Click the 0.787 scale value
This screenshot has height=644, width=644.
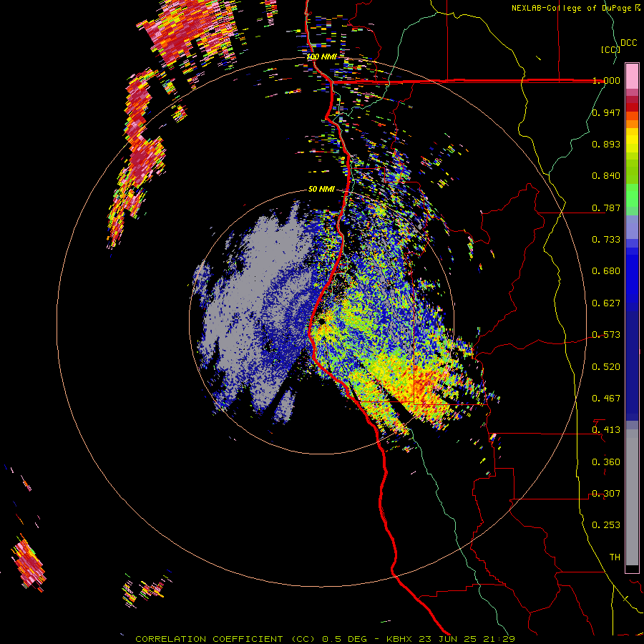[x=606, y=208]
